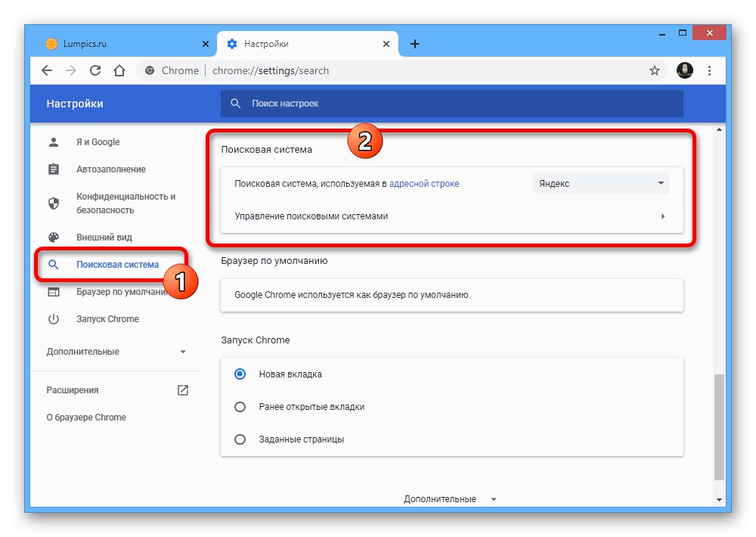This screenshot has width=756, height=537.
Task: Click scrollbar down arrow
Action: point(719,500)
